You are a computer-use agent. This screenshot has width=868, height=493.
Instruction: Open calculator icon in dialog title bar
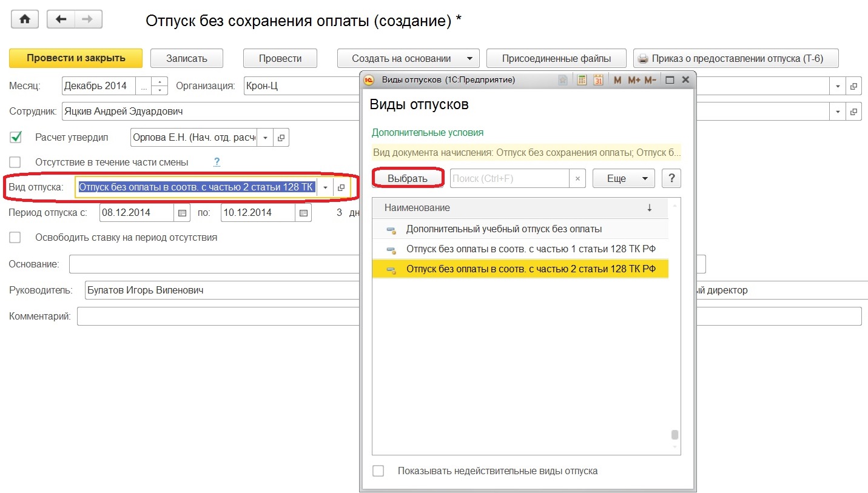coord(582,80)
